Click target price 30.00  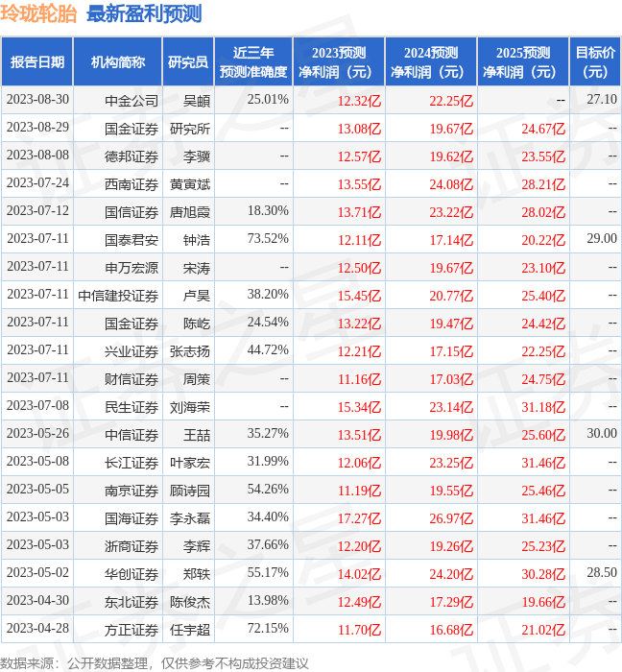coord(602,434)
